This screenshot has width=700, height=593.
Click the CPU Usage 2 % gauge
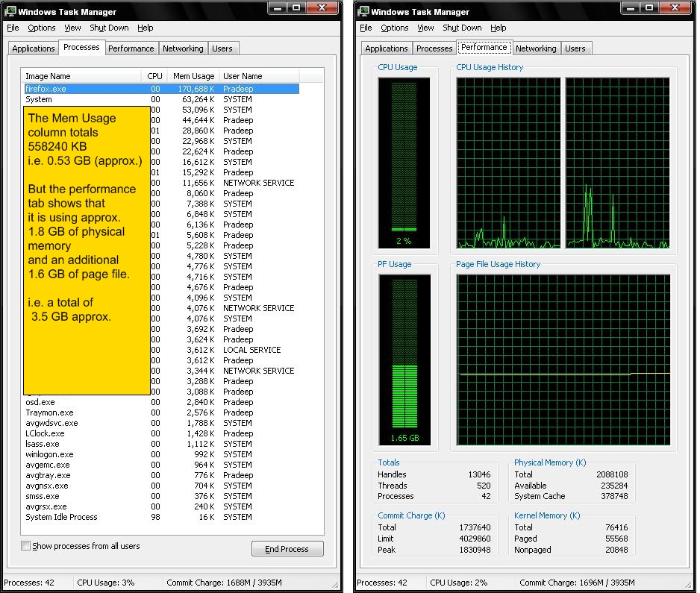(404, 163)
